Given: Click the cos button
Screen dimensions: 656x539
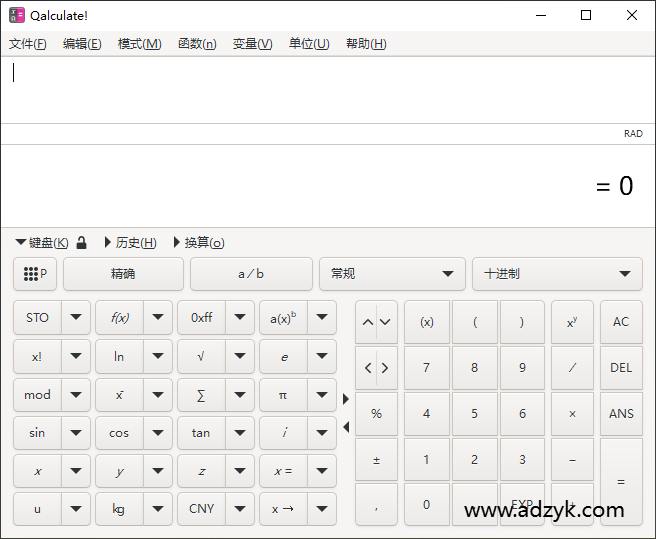Looking at the screenshot, I should (x=119, y=433).
